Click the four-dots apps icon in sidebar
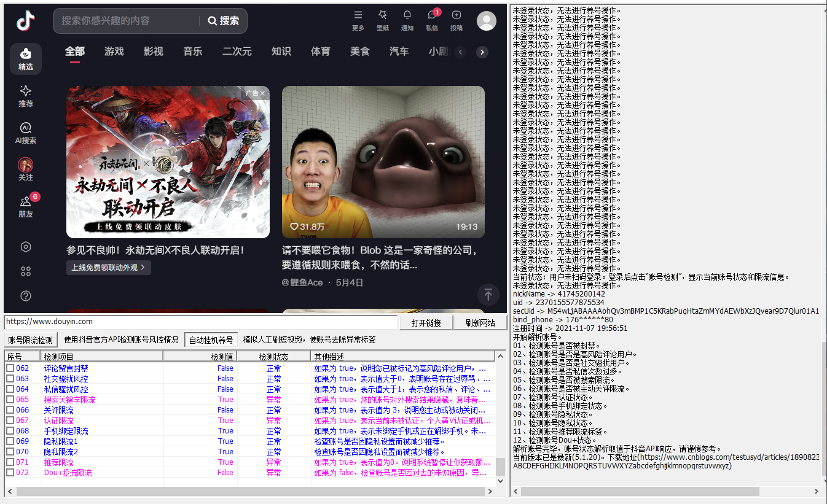The height and width of the screenshot is (504, 827). (x=26, y=271)
